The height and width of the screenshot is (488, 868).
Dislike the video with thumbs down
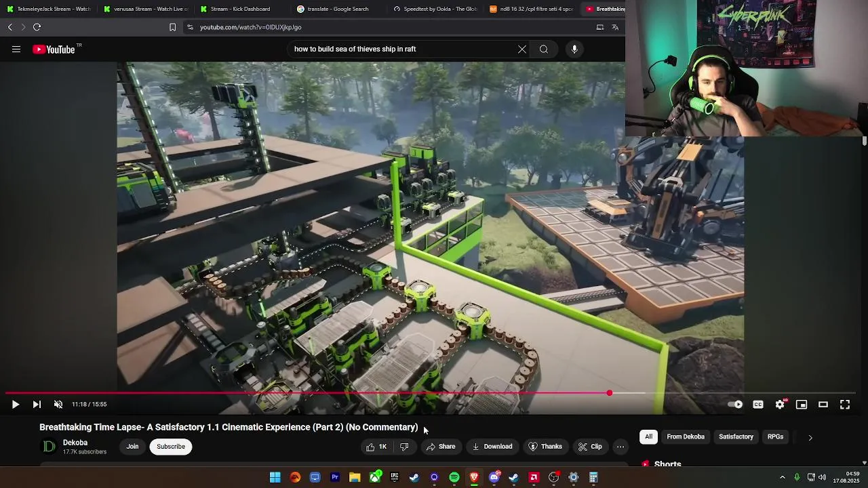[x=404, y=447]
